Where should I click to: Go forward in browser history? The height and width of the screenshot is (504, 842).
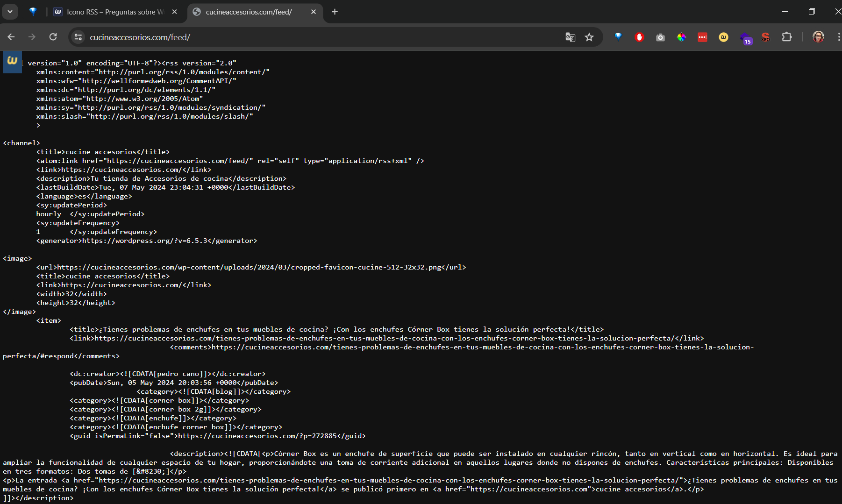[32, 37]
